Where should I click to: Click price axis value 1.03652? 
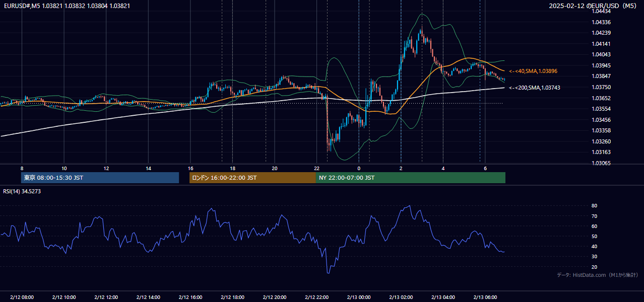[x=601, y=98]
